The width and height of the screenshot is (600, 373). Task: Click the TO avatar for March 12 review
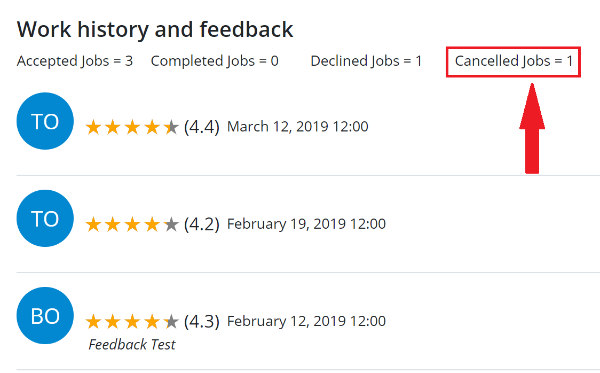[x=45, y=121]
